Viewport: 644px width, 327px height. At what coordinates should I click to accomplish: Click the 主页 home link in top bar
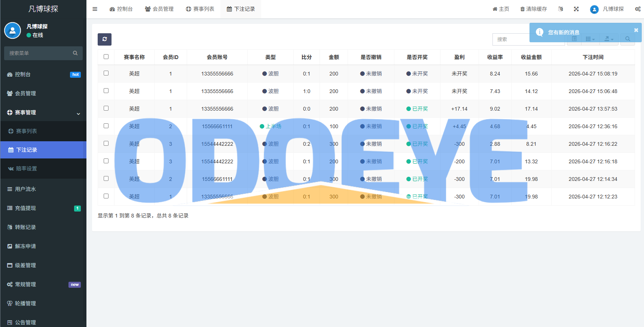tap(501, 9)
